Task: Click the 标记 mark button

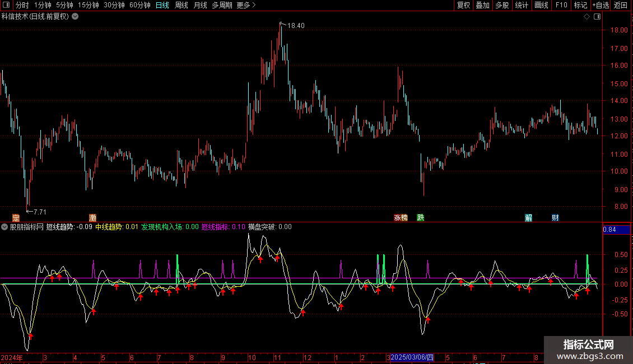Action: pos(580,5)
